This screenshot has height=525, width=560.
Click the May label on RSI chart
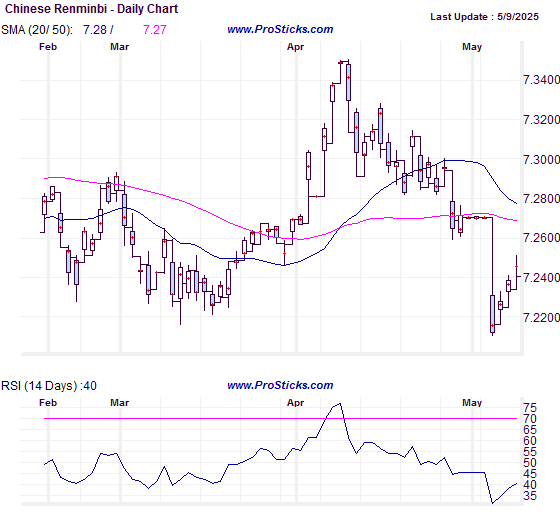point(472,403)
